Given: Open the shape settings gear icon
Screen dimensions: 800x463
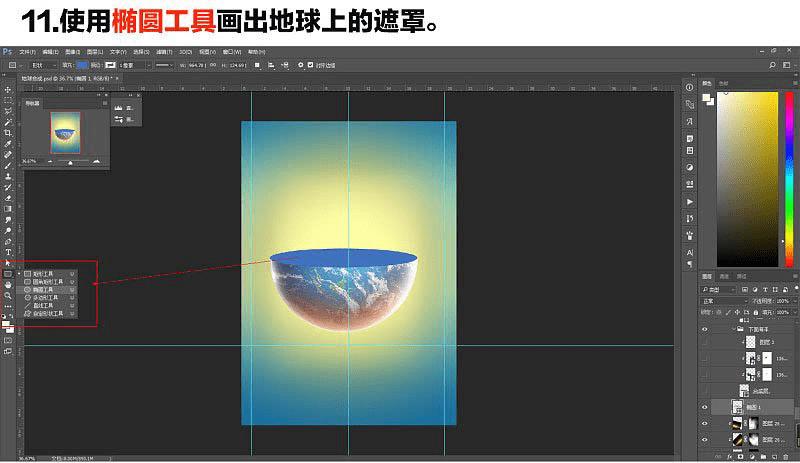Looking at the screenshot, I should click(301, 65).
